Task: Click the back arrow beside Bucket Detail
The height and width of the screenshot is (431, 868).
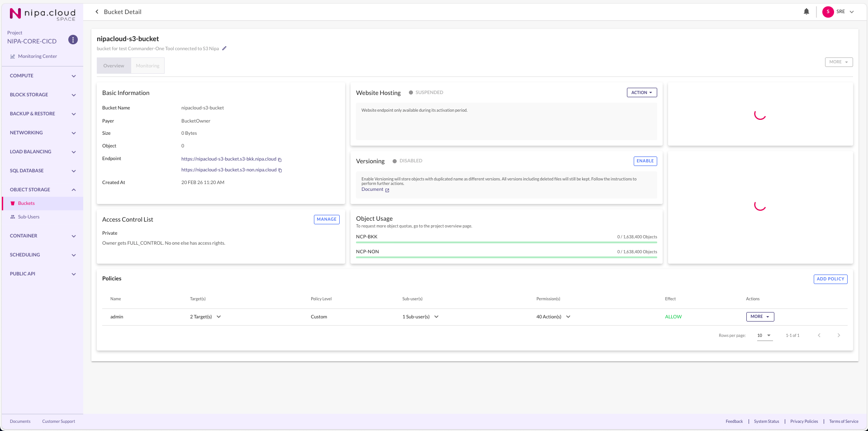Action: tap(97, 12)
